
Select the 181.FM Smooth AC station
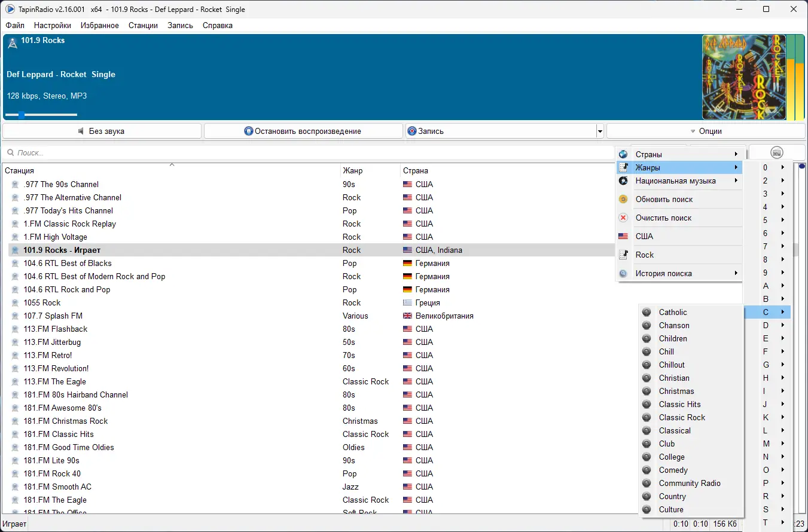click(57, 487)
